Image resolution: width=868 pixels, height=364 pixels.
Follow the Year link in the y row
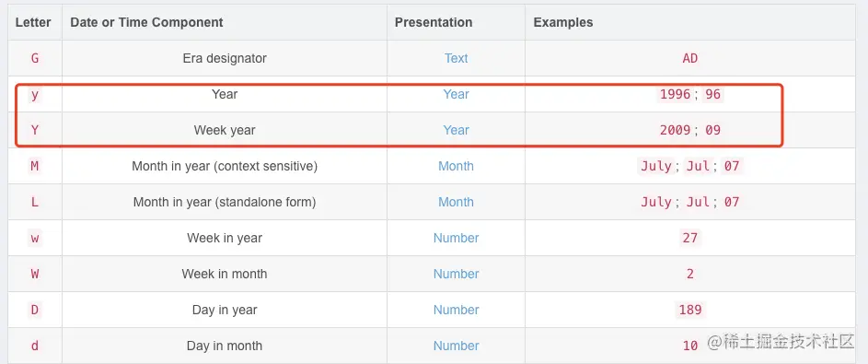pos(456,94)
